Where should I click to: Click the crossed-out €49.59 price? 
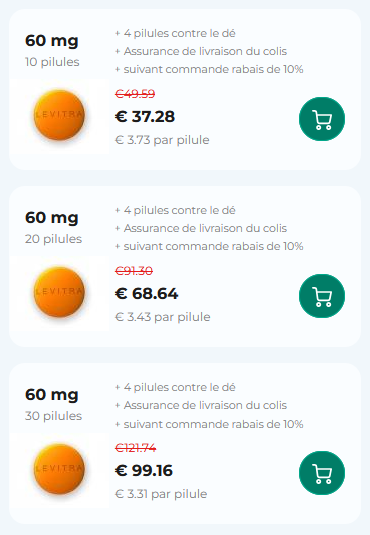coord(135,94)
